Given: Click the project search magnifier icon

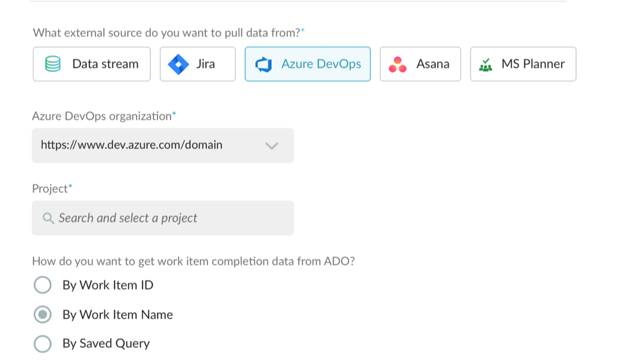Looking at the screenshot, I should pos(48,218).
